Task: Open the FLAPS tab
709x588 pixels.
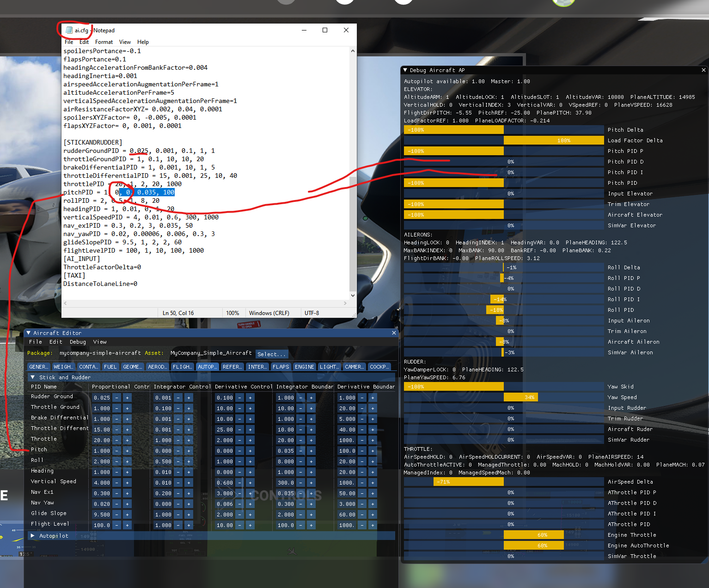Action: point(281,366)
